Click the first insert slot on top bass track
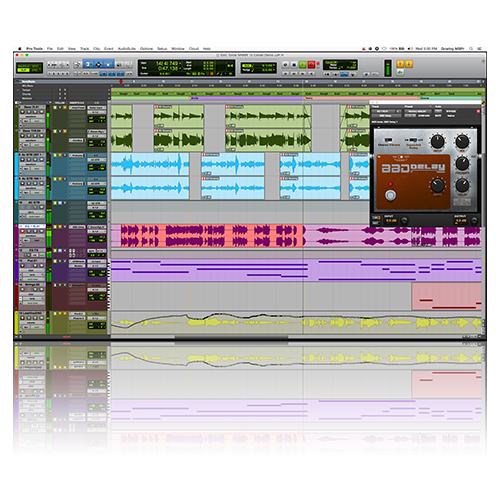Image resolution: width=500 pixels, height=500 pixels. click(77, 108)
